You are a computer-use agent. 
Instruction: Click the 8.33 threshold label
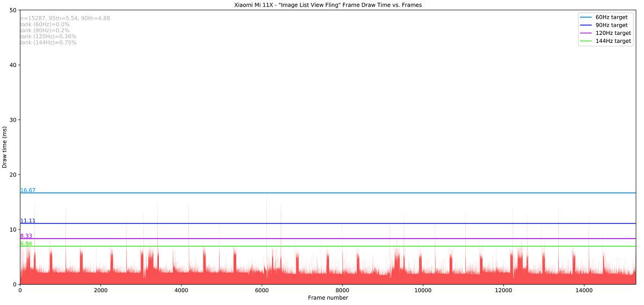click(26, 236)
